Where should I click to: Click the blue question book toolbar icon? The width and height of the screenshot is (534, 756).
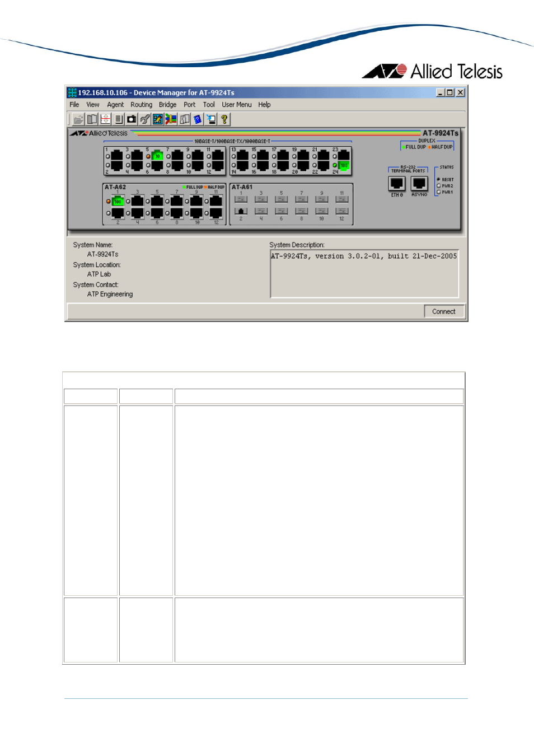point(198,119)
